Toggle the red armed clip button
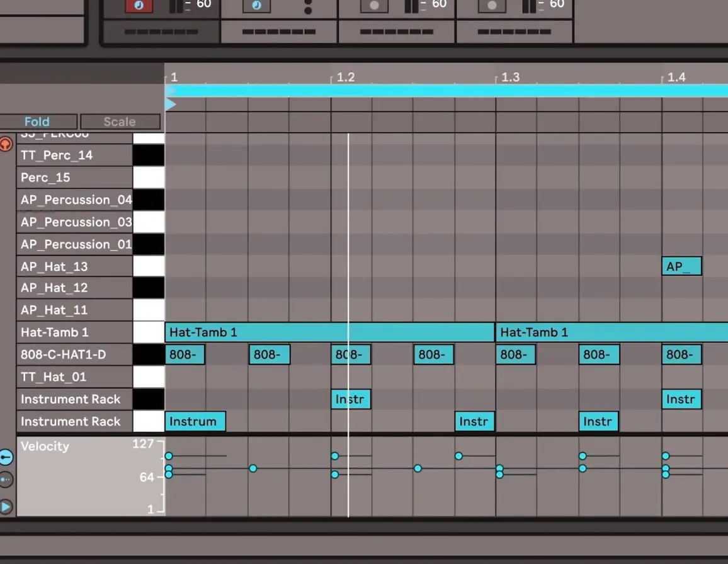Image resolution: width=728 pixels, height=564 pixels. [139, 6]
